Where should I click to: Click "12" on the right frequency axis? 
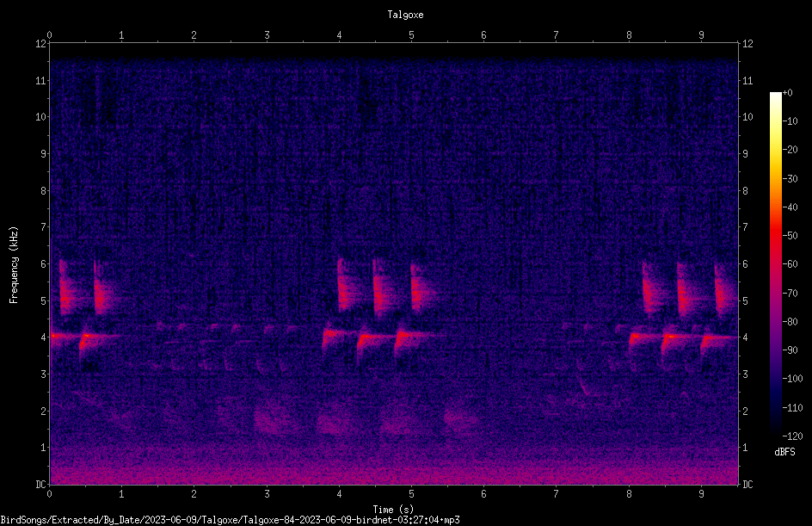747,44
